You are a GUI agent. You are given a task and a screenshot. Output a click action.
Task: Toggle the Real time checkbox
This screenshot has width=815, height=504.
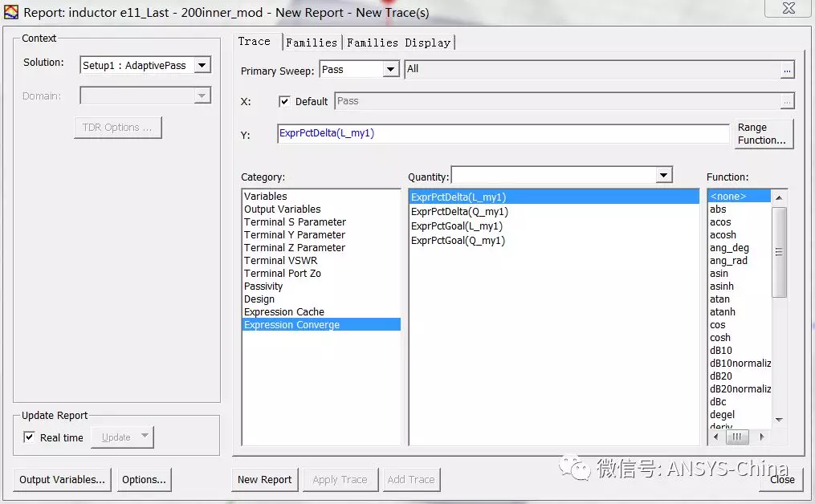[x=29, y=437]
